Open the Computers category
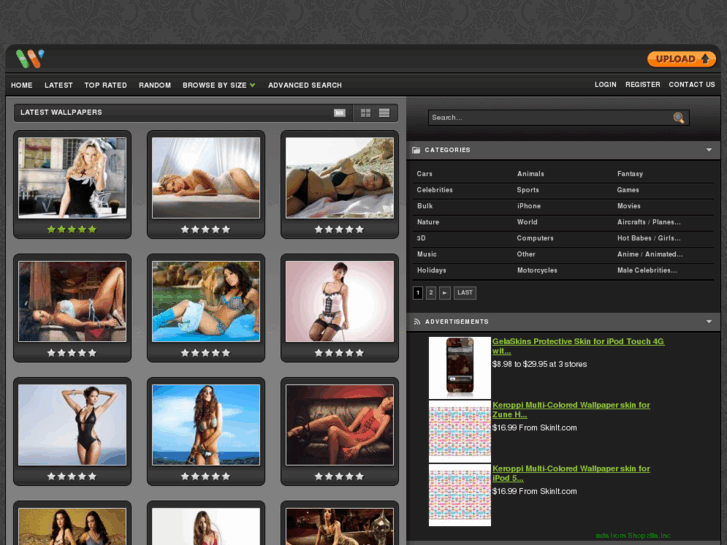727x545 pixels. 535,238
